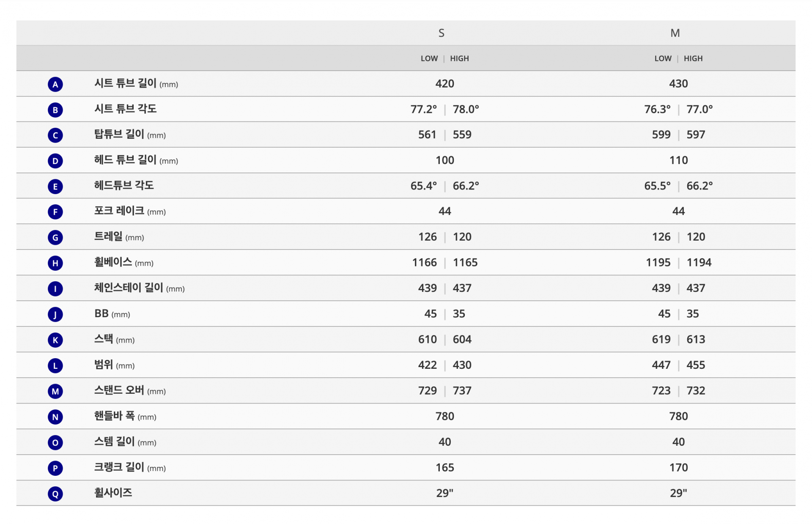Click the 29" wheel size value under M

pos(678,493)
